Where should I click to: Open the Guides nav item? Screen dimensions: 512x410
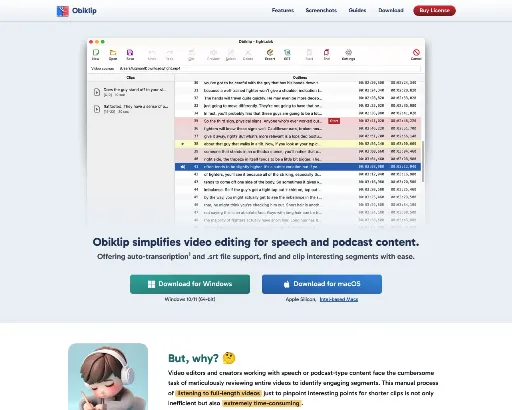[357, 10]
